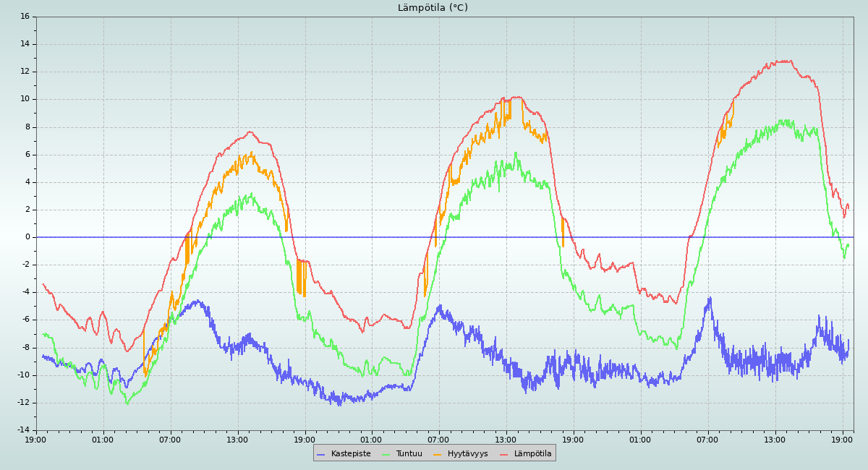
Task: Click the Hyytävyys legend label
Action: [x=467, y=454]
